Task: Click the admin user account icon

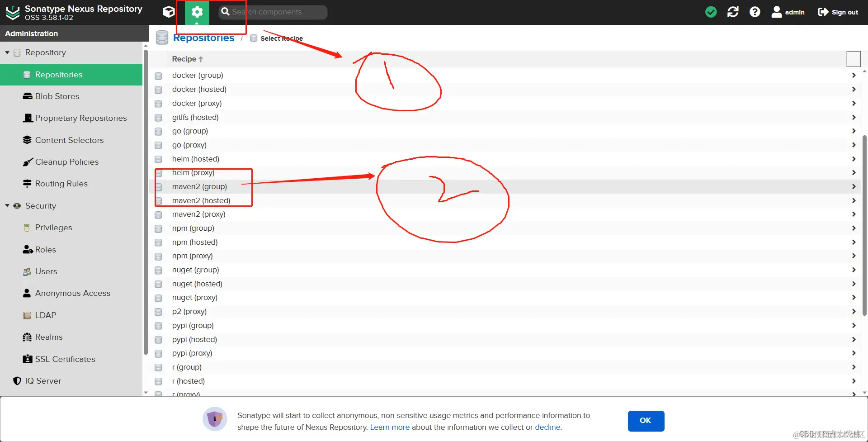Action: 776,12
